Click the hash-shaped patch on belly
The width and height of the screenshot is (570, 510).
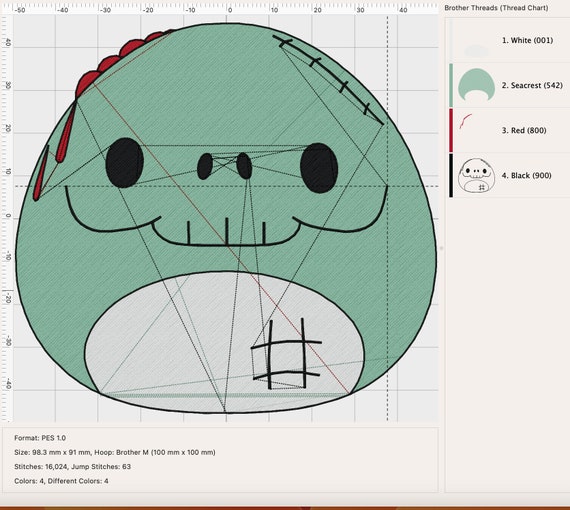click(286, 354)
